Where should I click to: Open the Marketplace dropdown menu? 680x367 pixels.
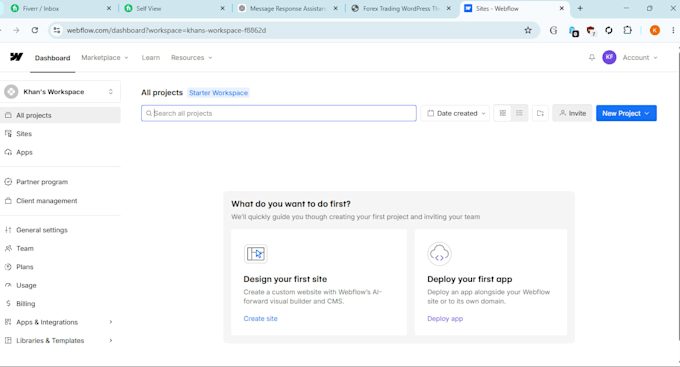[x=105, y=57]
